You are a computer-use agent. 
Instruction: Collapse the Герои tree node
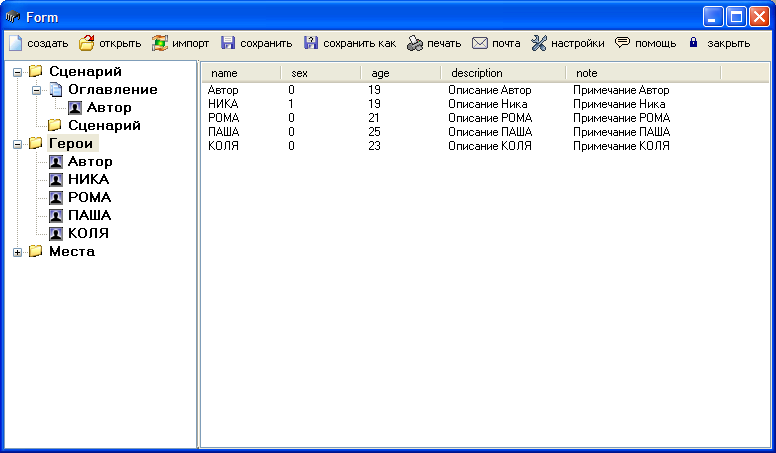point(18,144)
